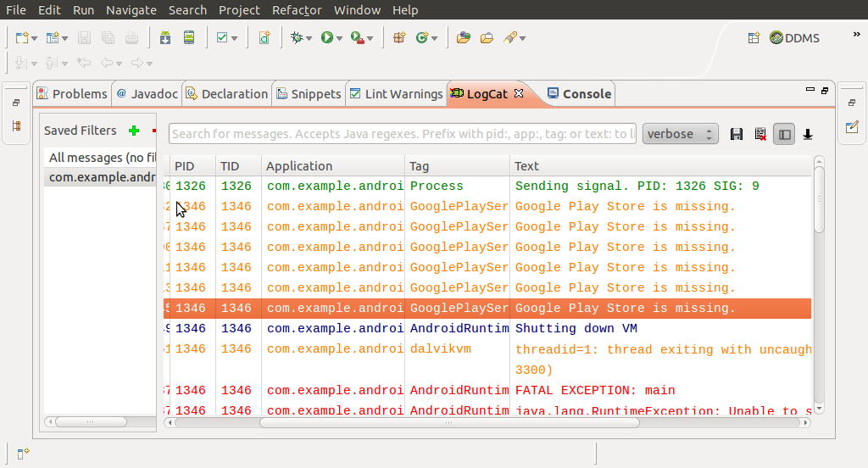The image size is (868, 468).
Task: Open the Window menu
Action: [x=357, y=10]
